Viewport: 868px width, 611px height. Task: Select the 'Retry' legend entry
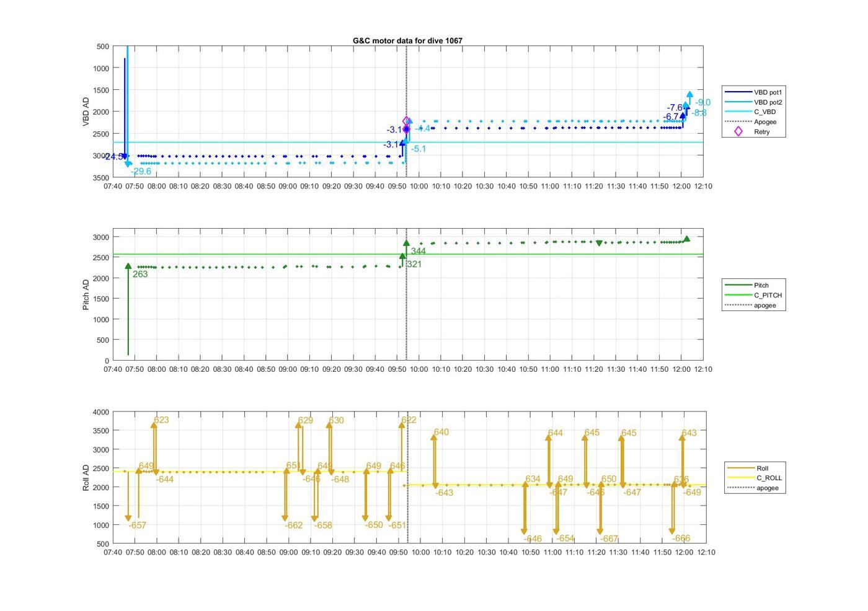click(x=761, y=132)
